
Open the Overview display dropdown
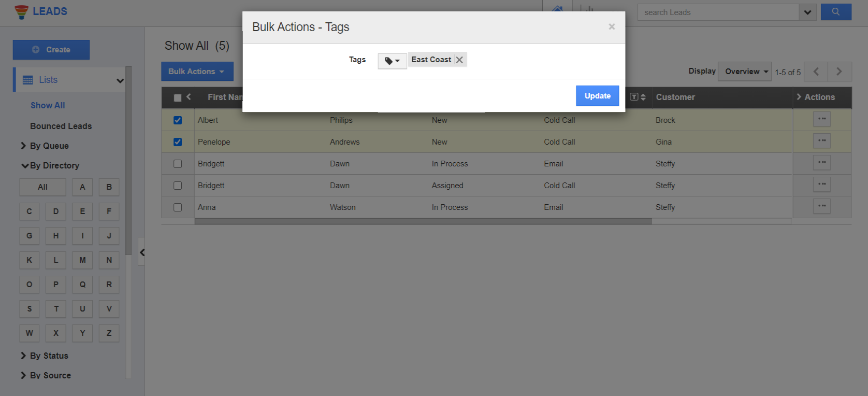(745, 72)
